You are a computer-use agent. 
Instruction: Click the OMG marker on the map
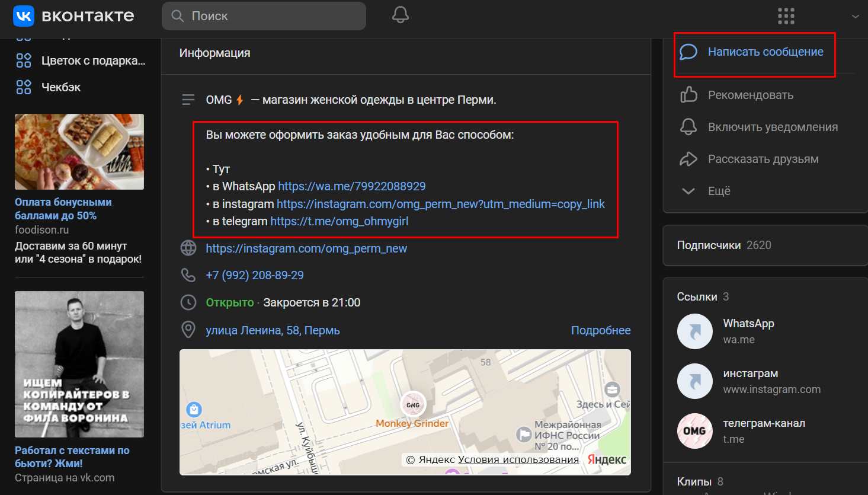click(x=413, y=405)
